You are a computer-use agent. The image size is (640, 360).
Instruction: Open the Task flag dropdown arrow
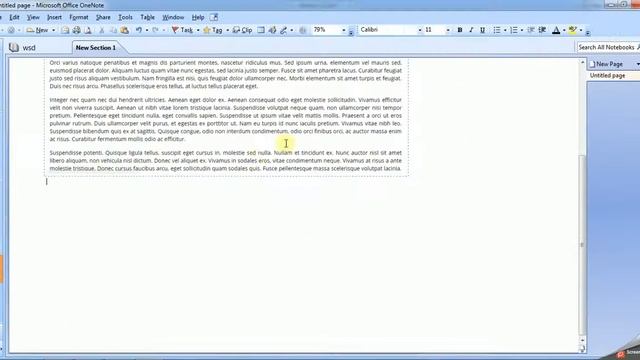(x=198, y=30)
